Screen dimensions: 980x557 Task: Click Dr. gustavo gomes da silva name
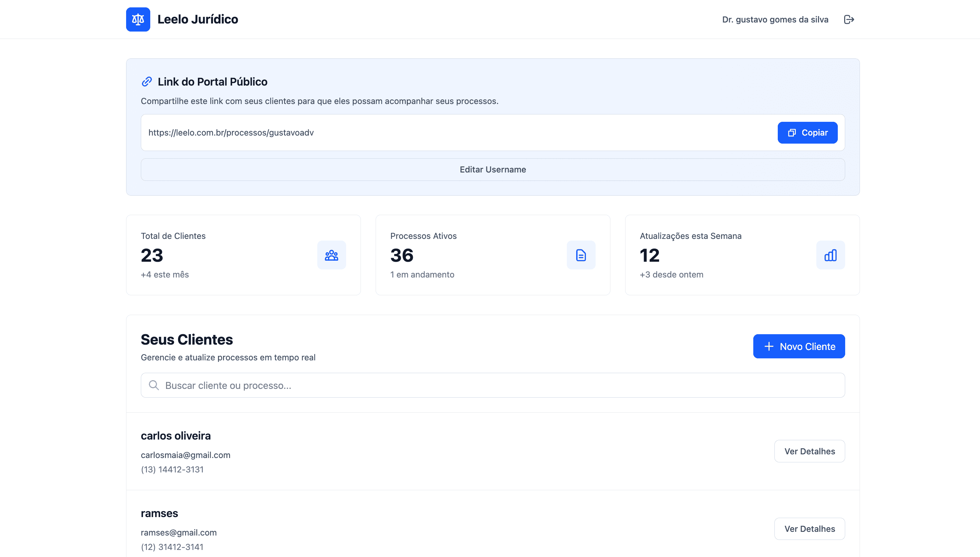point(775,19)
